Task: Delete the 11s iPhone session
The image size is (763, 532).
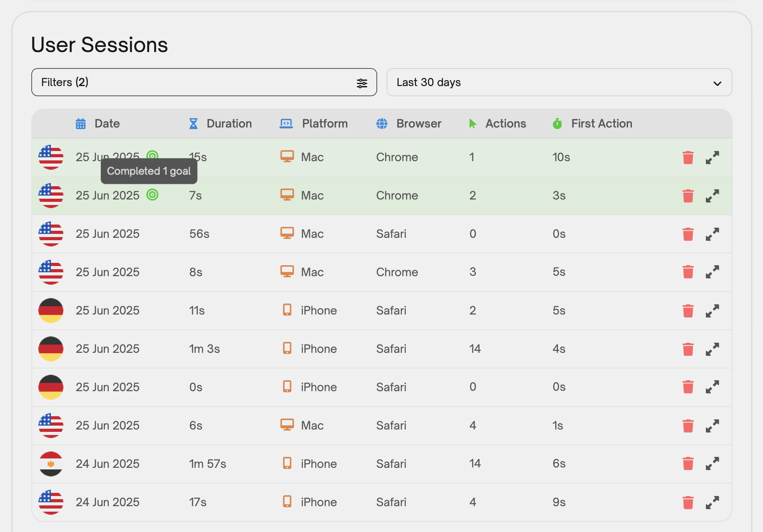Action: pos(688,311)
